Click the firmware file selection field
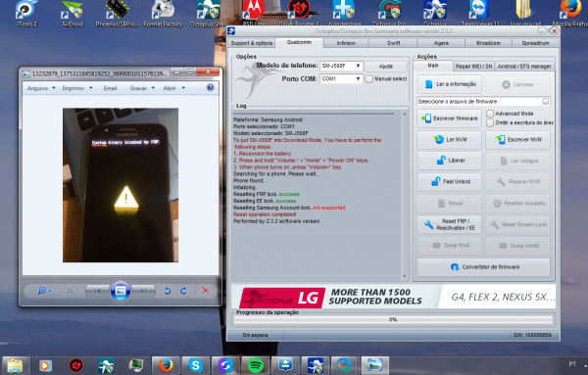Screen dimensions: 588x375 pyautogui.click(x=483, y=102)
